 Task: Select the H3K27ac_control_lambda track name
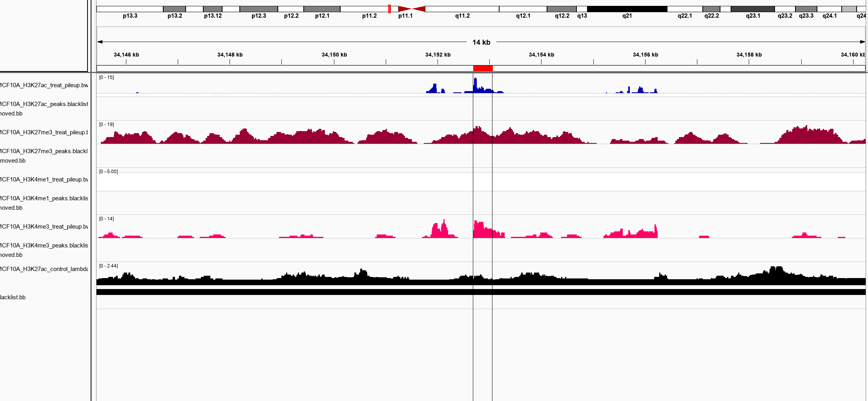point(44,269)
